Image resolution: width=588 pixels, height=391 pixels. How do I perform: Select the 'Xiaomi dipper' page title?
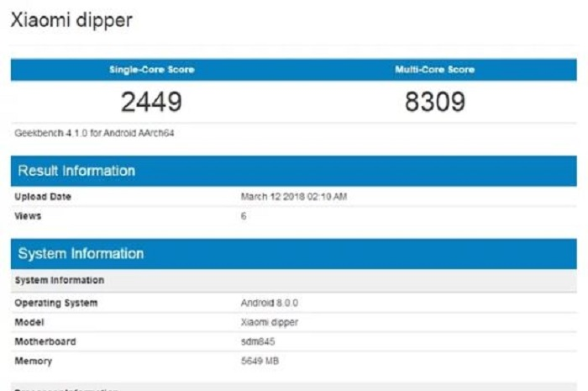(71, 20)
